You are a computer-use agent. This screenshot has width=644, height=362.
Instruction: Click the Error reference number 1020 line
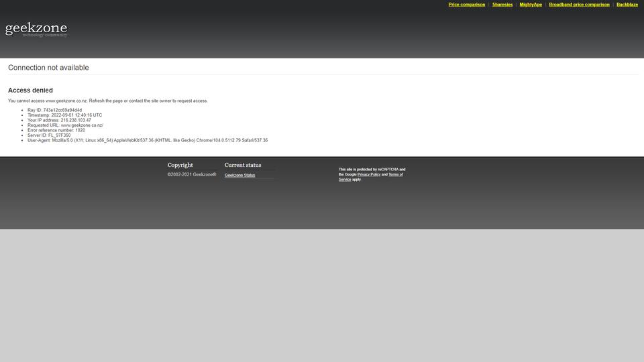[x=56, y=130]
